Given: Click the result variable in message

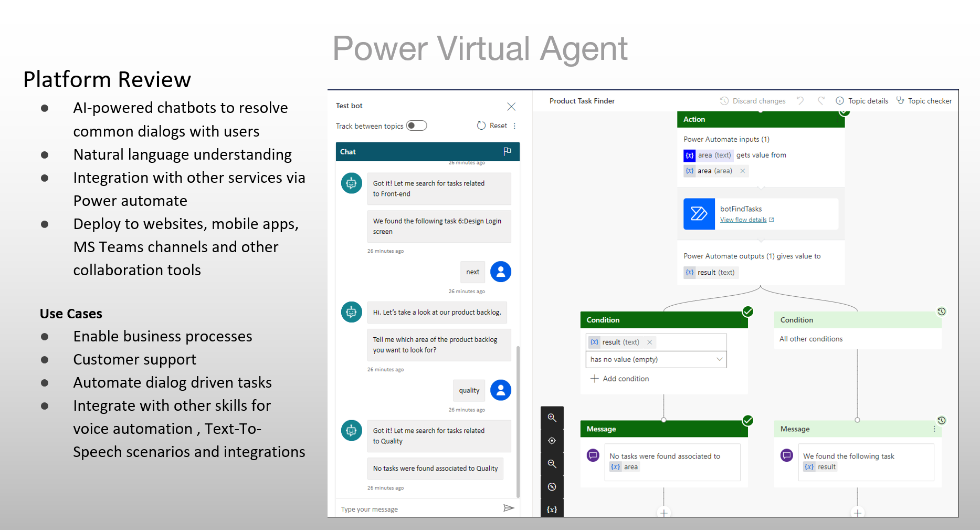Looking at the screenshot, I should coord(820,467).
